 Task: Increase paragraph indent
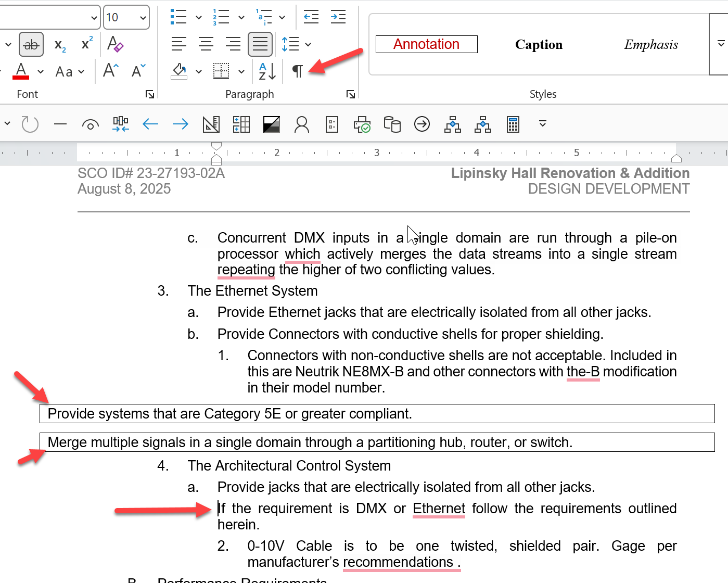point(338,17)
